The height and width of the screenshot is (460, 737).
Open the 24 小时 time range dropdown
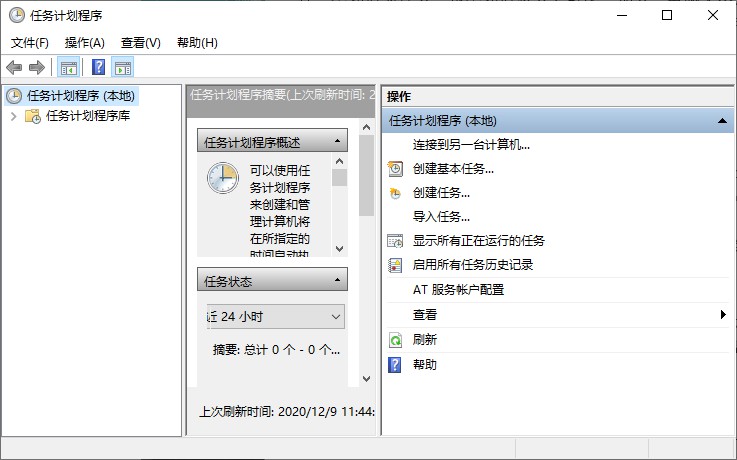click(x=335, y=317)
